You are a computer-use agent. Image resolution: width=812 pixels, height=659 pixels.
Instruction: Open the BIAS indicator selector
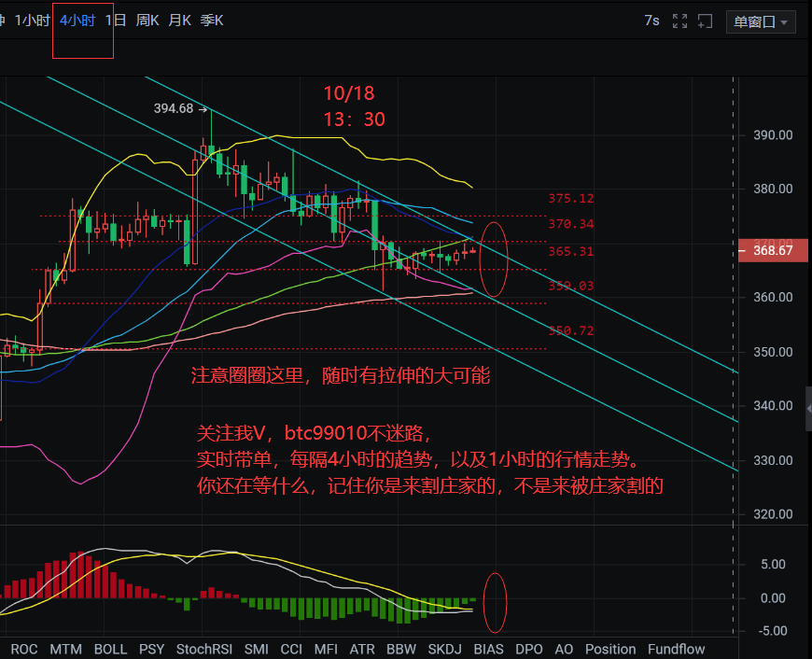[488, 649]
